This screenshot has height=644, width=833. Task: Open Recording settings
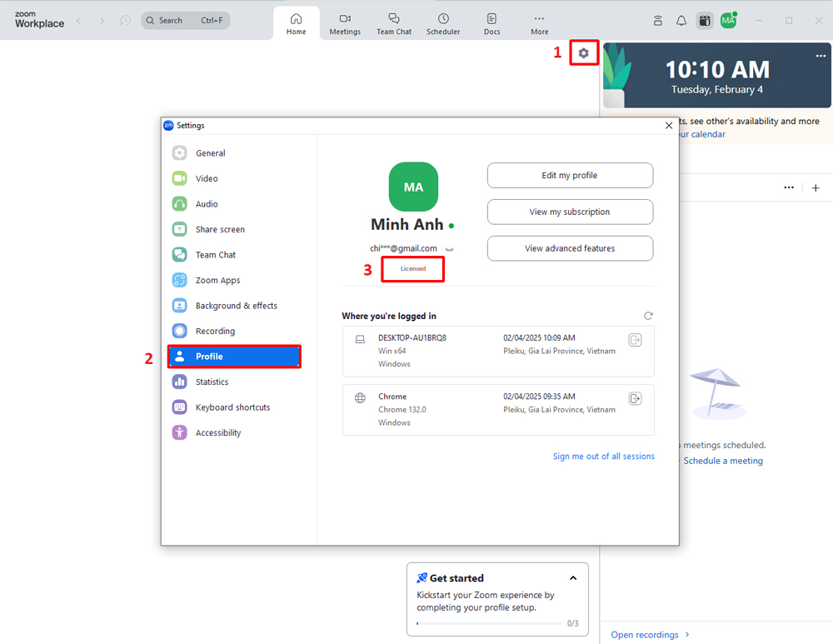[234, 331]
